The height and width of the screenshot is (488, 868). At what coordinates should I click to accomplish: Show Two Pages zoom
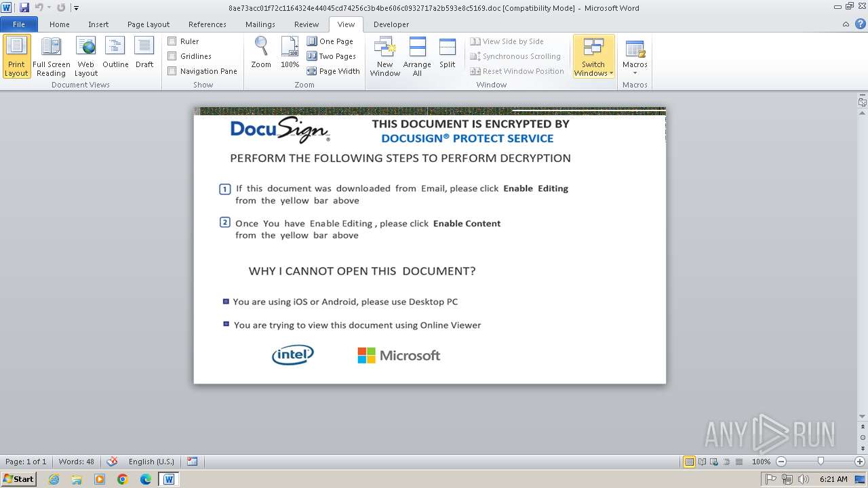point(332,56)
